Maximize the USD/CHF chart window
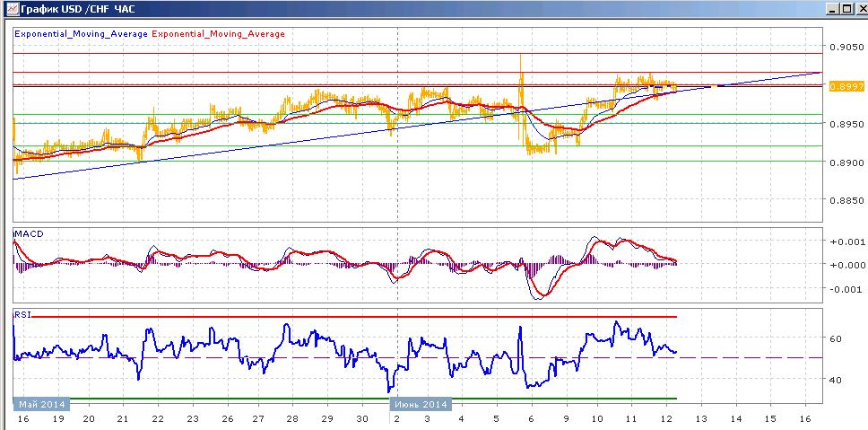The image size is (868, 430). (845, 9)
